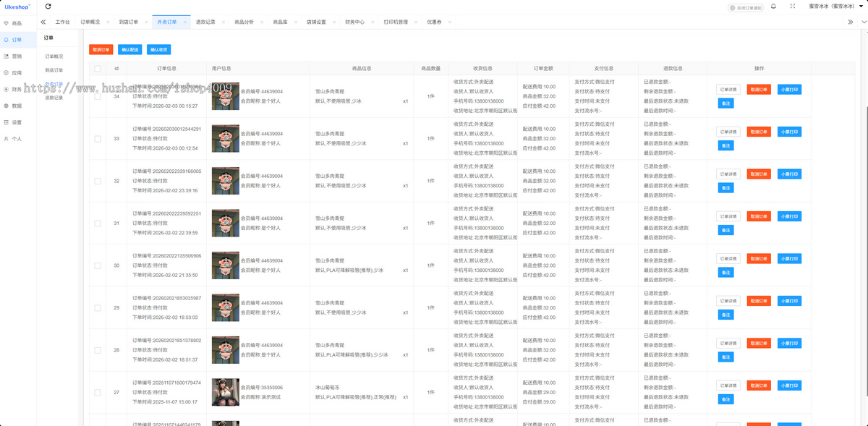This screenshot has height=426, width=868.
Task: Click the refresh icon beside likeshop logo
Action: pyautogui.click(x=48, y=7)
